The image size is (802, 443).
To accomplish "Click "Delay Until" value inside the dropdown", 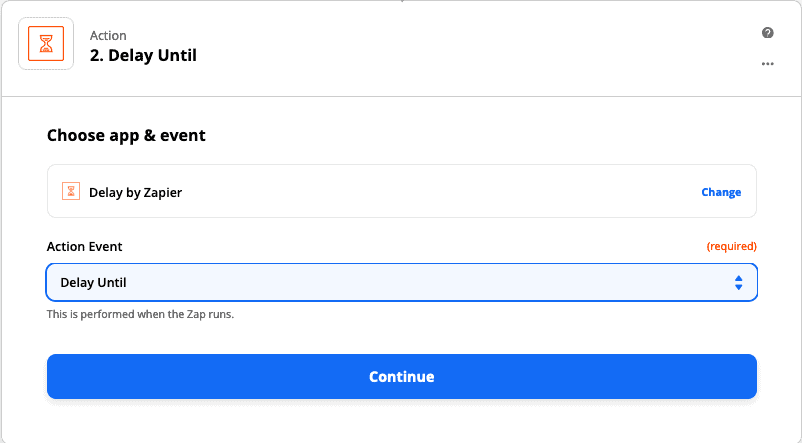I will (x=93, y=282).
